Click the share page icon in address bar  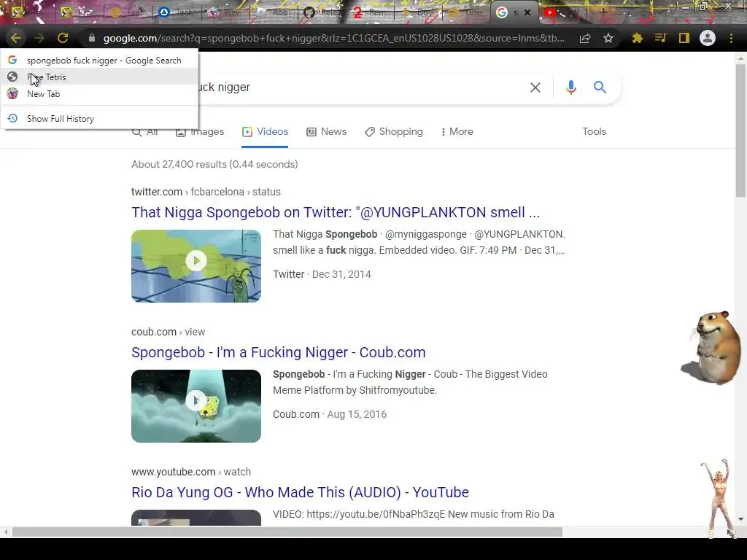(x=585, y=38)
